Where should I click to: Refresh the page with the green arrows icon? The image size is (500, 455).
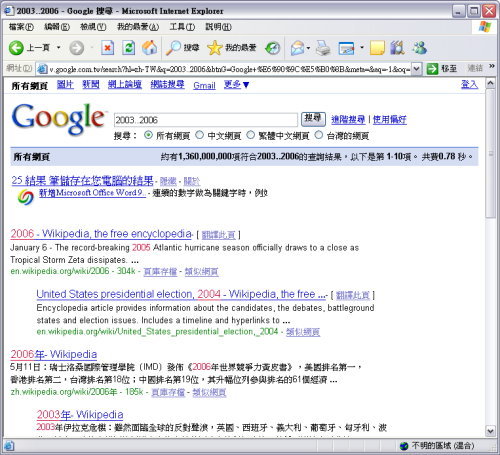(129, 48)
